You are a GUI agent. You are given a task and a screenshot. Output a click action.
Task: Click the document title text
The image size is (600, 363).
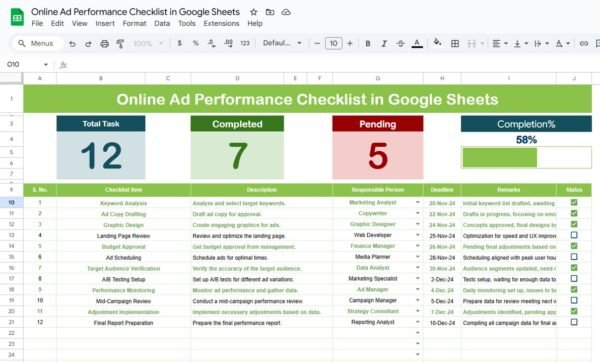click(135, 12)
